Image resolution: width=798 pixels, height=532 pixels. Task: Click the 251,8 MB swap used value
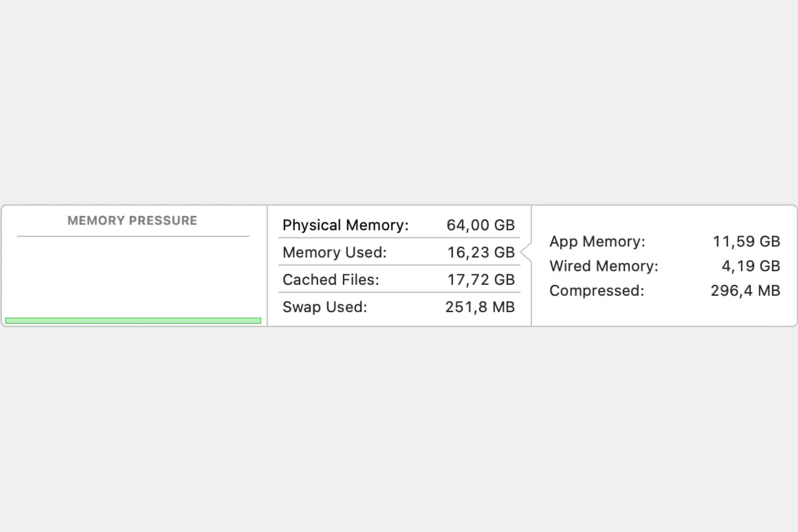480,307
